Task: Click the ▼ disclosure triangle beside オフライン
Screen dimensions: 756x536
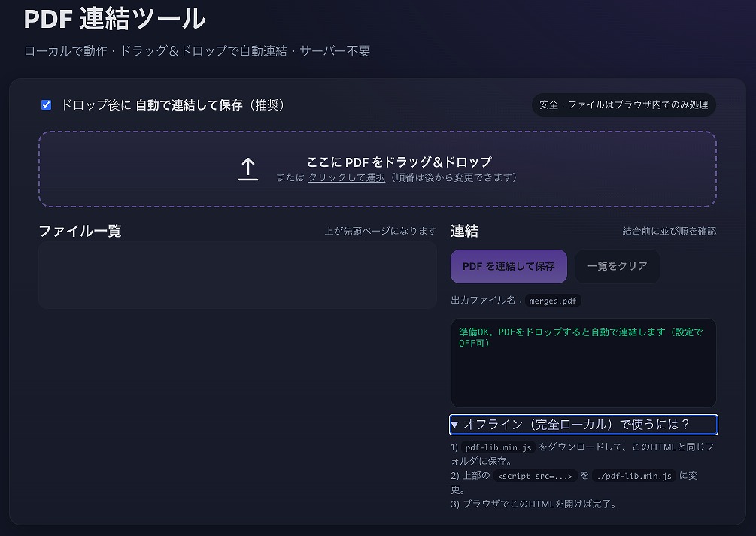Action: click(x=454, y=425)
